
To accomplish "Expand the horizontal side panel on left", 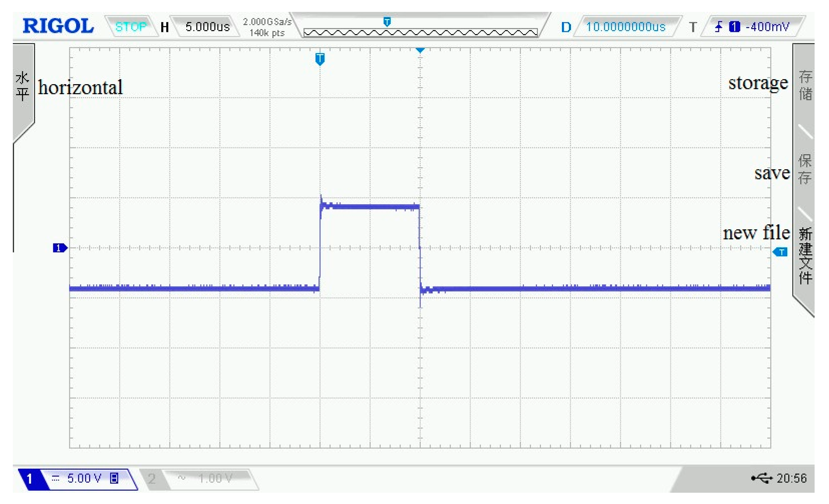I will [23, 86].
